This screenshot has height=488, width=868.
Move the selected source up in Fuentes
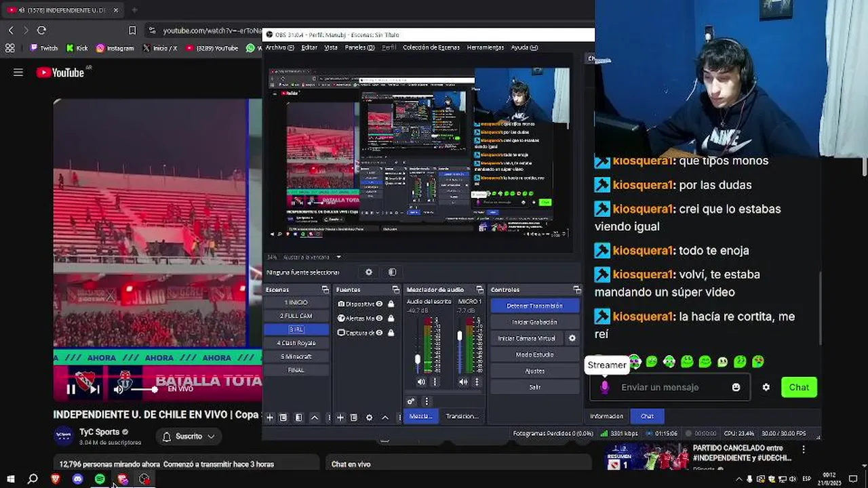coord(384,418)
